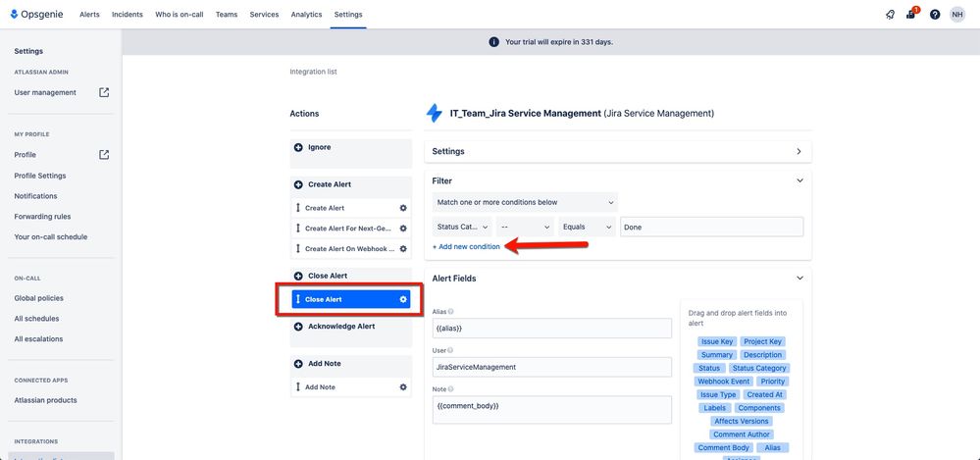This screenshot has width=980, height=460.
Task: Open All escalations in sidebar
Action: click(x=38, y=339)
